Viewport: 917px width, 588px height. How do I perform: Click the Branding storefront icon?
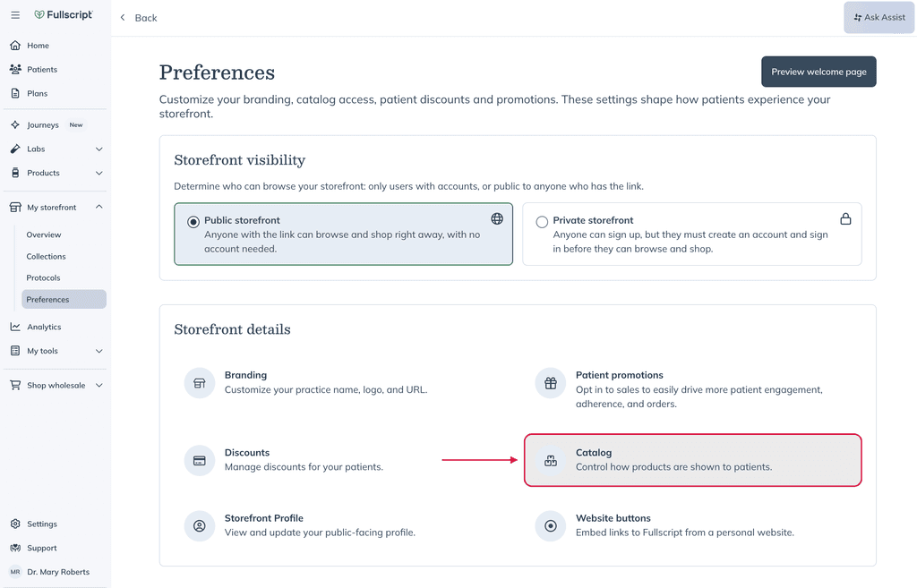click(200, 383)
